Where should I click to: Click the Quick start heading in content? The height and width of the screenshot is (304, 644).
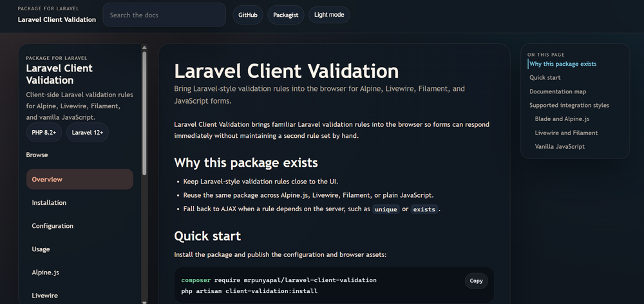click(x=207, y=236)
